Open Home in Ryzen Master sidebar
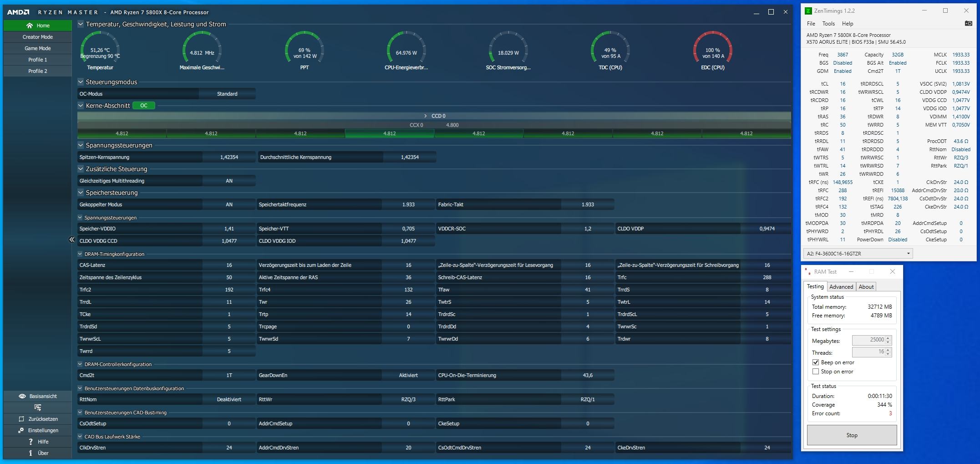980x464 pixels. tap(38, 25)
